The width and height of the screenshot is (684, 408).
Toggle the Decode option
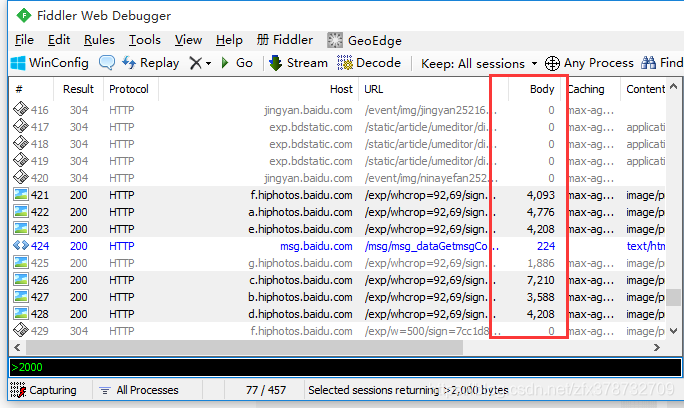[369, 63]
